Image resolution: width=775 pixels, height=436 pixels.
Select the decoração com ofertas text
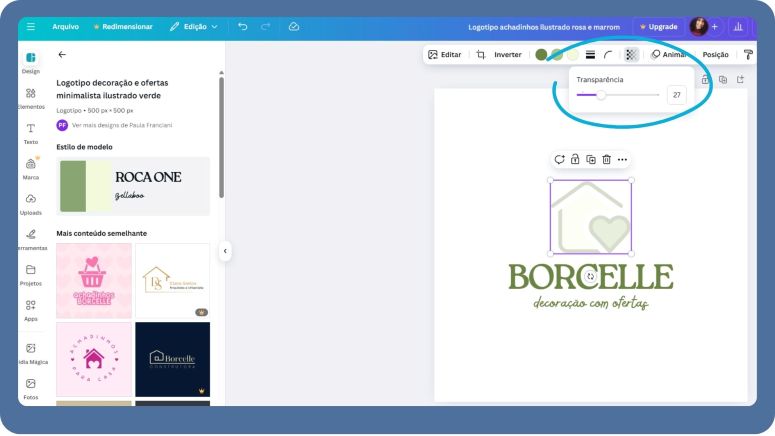[x=591, y=303]
